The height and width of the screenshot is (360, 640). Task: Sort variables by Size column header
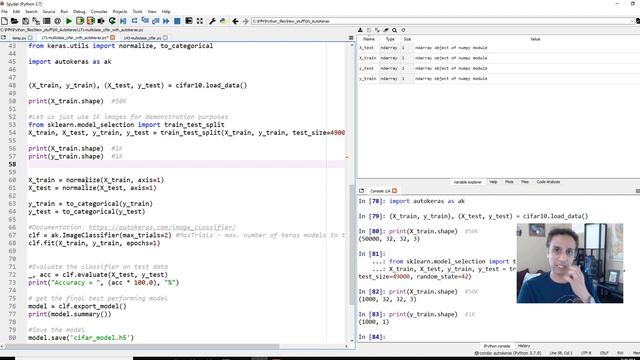click(407, 39)
